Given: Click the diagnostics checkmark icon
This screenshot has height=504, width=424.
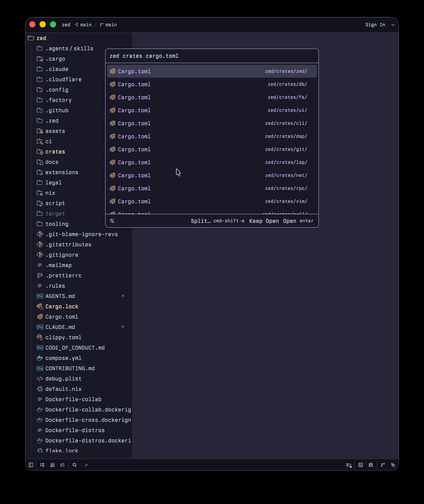Looking at the screenshot, I should tap(86, 465).
